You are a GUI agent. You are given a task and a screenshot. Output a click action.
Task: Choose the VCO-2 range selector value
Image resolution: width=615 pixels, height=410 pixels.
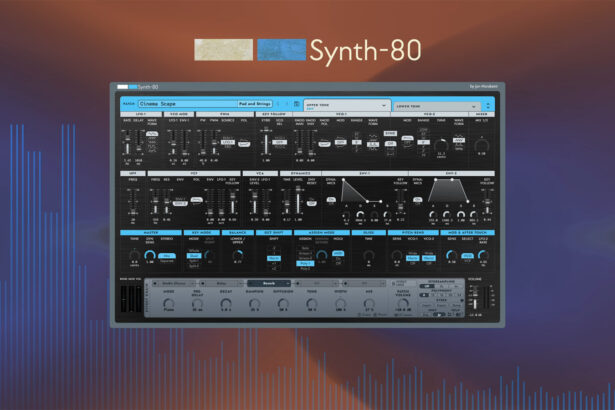pyautogui.click(x=423, y=142)
